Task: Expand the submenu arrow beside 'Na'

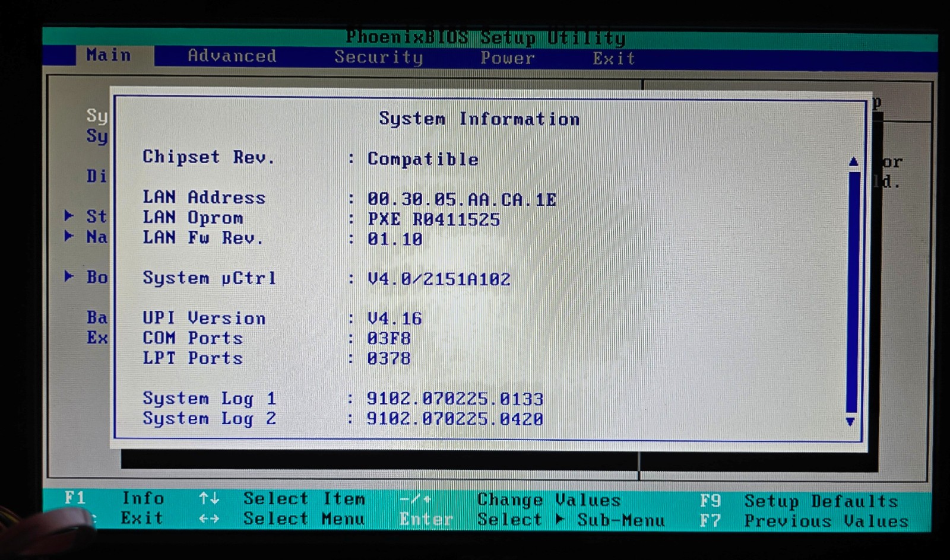Action: (x=69, y=236)
